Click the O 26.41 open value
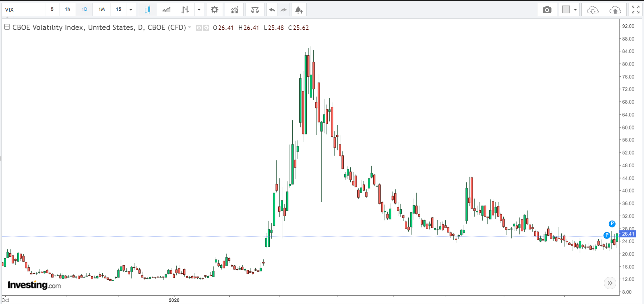The height and width of the screenshot is (304, 644). point(223,28)
